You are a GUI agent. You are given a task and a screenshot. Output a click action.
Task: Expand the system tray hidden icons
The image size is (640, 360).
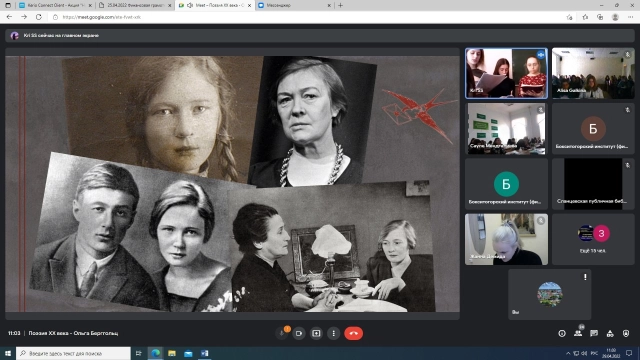[x=568, y=353]
